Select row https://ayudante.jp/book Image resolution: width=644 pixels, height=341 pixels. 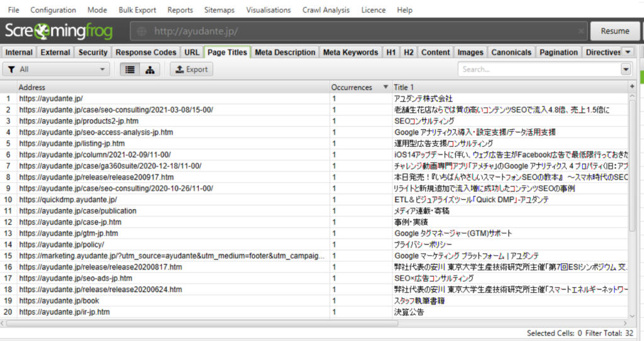tap(314, 300)
